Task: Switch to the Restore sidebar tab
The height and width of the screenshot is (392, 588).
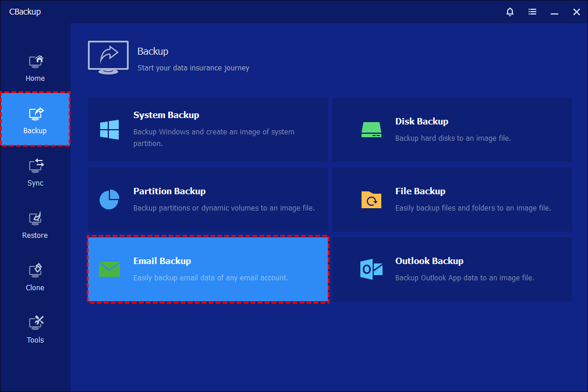Action: (x=35, y=225)
